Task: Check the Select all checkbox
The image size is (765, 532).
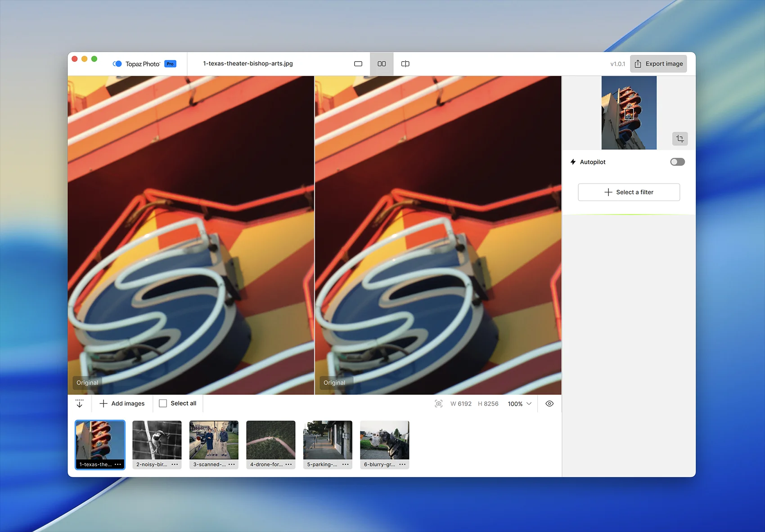Action: pyautogui.click(x=163, y=403)
